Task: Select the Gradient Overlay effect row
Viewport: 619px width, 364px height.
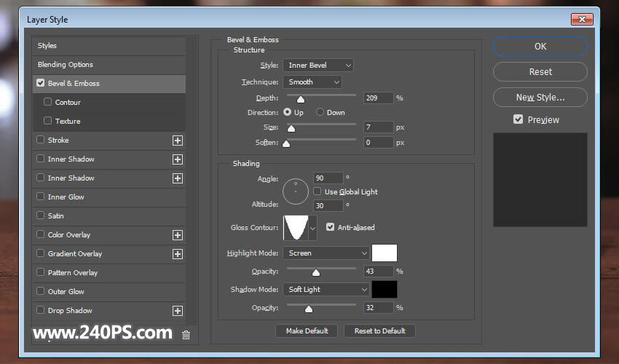Action: pyautogui.click(x=109, y=254)
